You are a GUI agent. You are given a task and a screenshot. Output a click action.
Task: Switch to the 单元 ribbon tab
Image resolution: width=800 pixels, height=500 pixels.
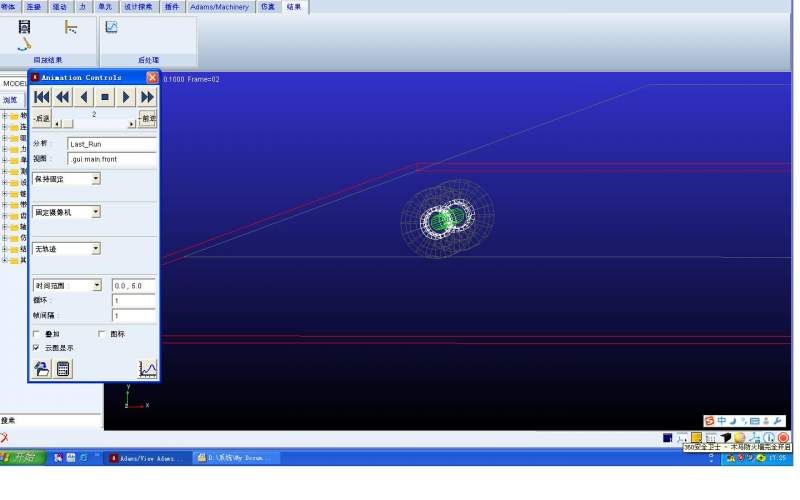[105, 7]
